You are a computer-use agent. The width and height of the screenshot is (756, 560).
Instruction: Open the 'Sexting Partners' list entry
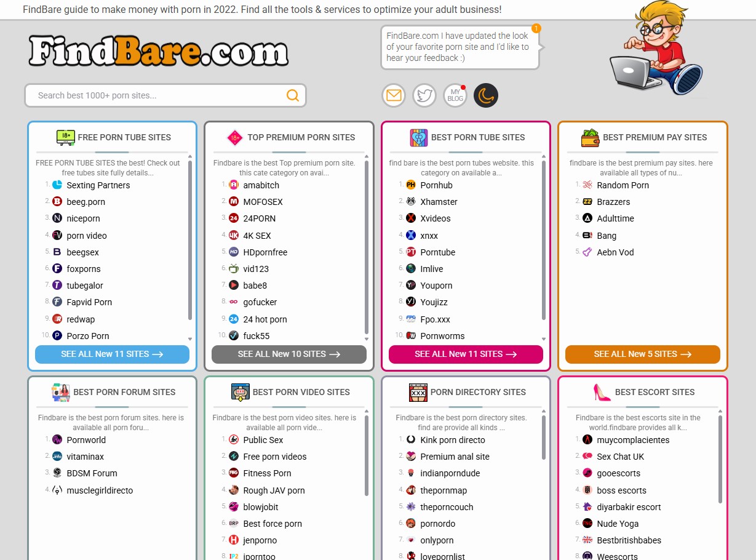point(98,185)
